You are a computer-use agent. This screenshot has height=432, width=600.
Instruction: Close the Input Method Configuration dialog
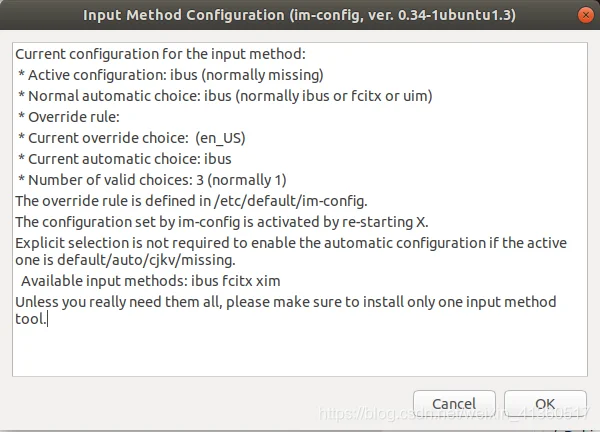(x=585, y=15)
